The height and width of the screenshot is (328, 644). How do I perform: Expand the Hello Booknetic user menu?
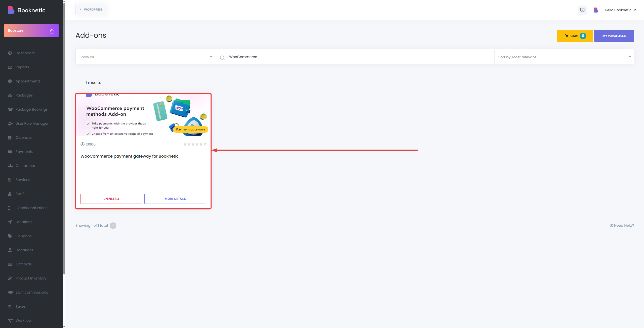(620, 10)
